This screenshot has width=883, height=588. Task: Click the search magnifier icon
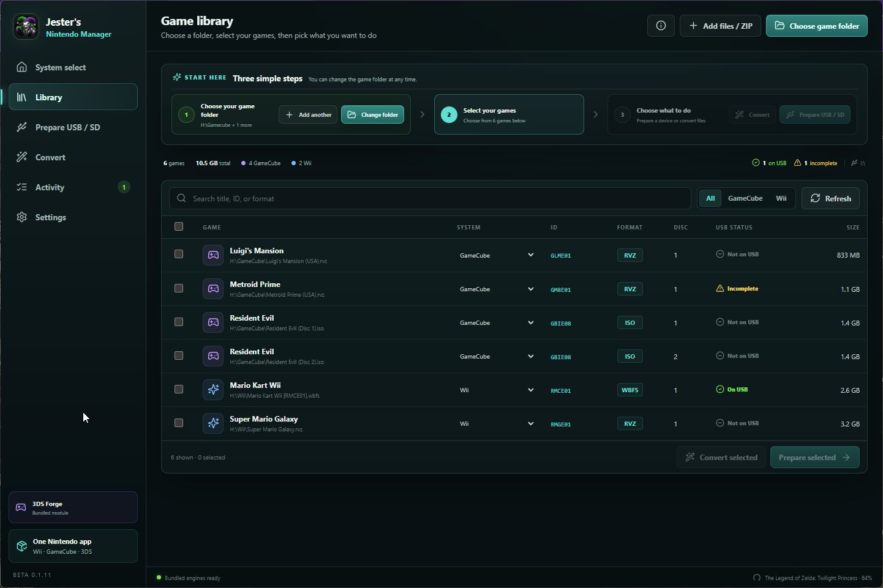point(181,198)
